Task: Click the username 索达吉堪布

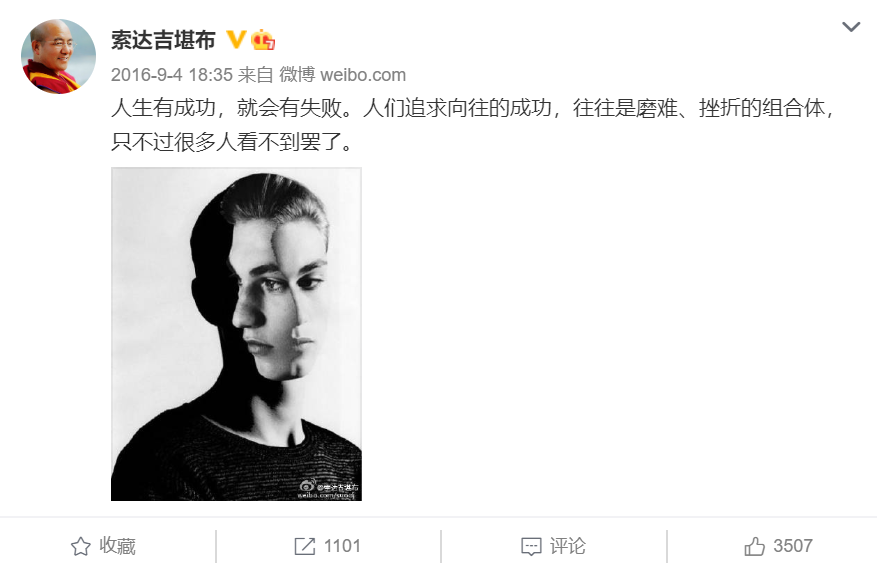Action: point(163,40)
